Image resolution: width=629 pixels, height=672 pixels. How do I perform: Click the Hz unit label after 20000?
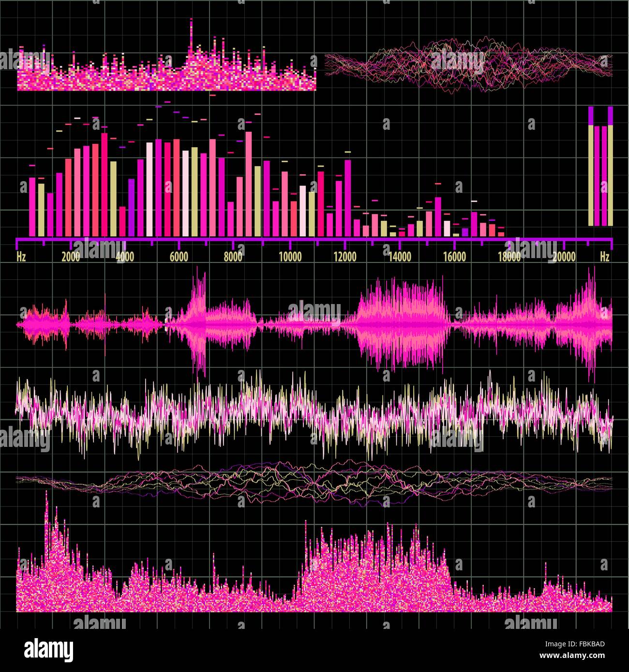604,256
